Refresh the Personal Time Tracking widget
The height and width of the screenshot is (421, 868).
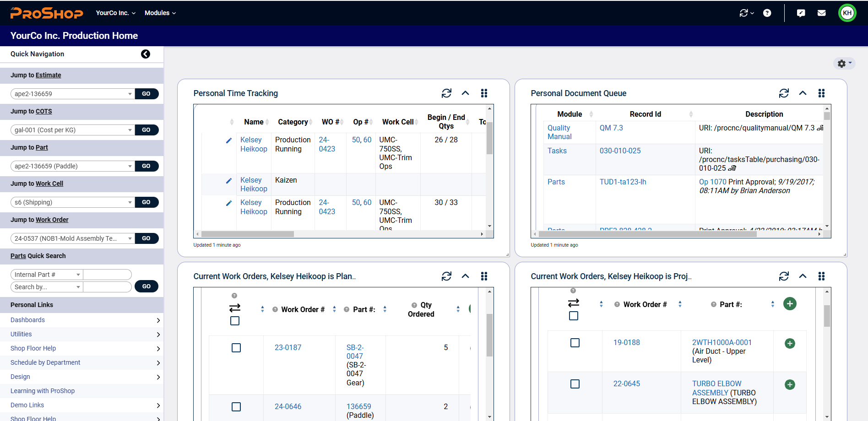[x=446, y=93]
